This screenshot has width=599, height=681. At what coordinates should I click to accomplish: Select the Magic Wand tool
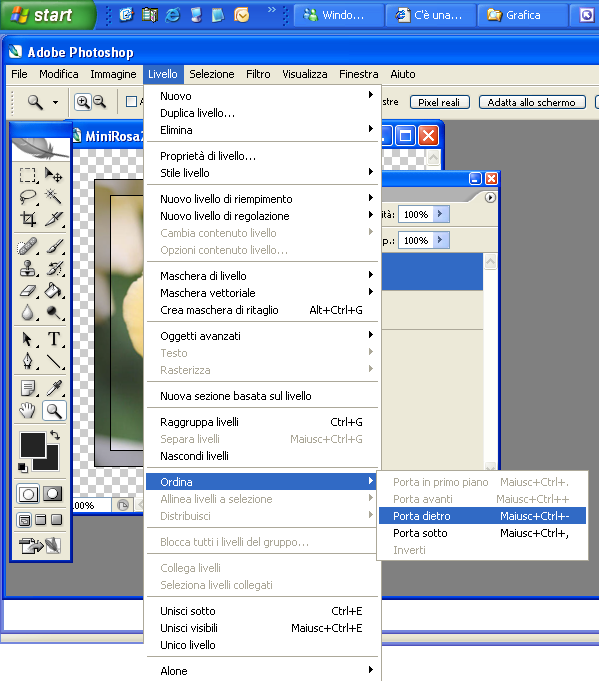(x=53, y=197)
